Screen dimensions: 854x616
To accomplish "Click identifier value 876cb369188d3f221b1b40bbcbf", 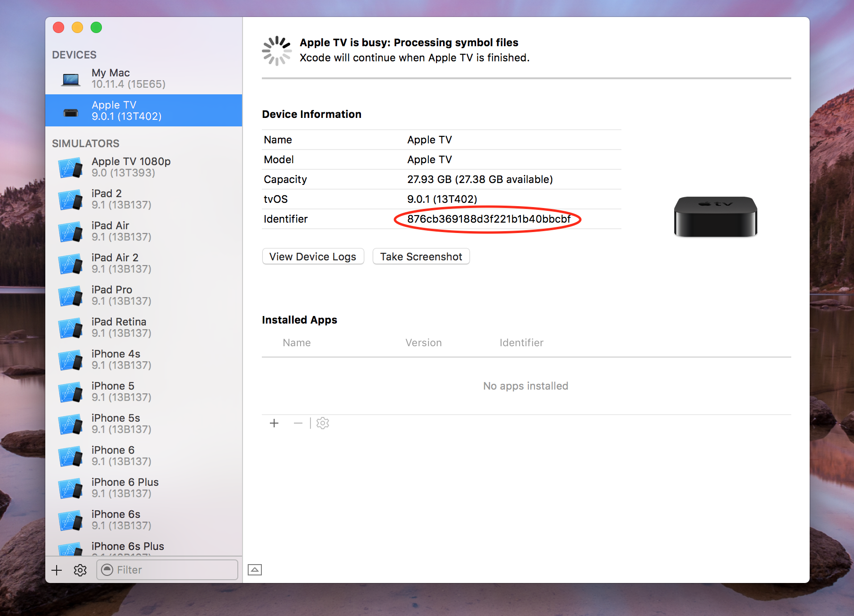I will [489, 219].
